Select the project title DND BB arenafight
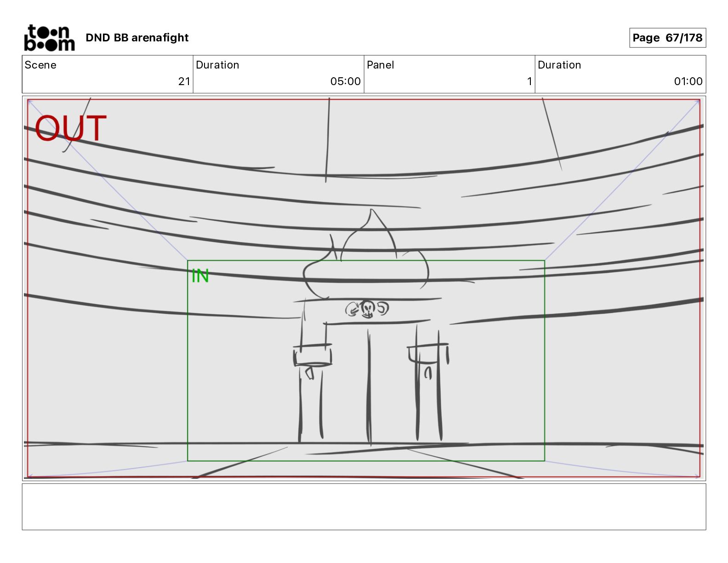 click(137, 38)
